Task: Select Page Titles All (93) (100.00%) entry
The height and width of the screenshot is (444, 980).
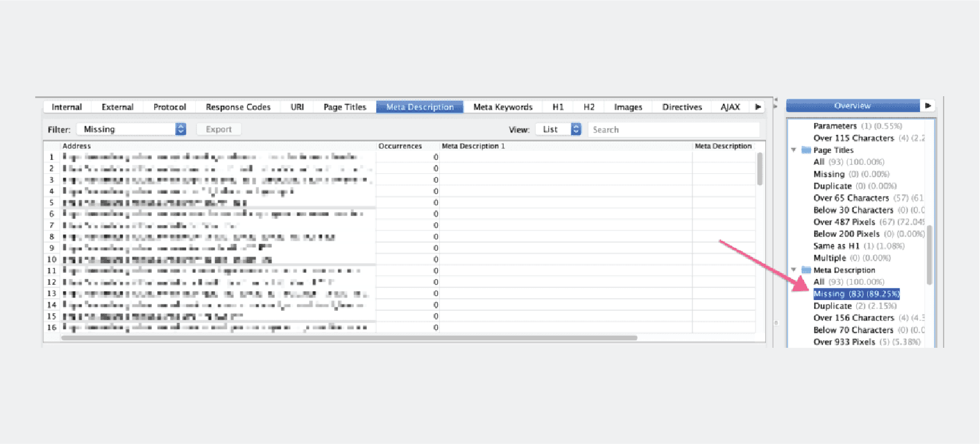Action: pyautogui.click(x=849, y=162)
